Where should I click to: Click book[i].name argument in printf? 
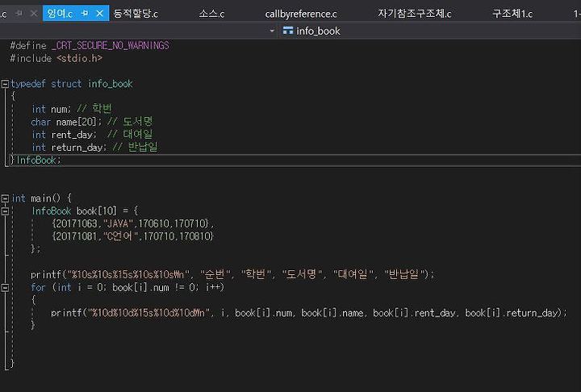332,313
